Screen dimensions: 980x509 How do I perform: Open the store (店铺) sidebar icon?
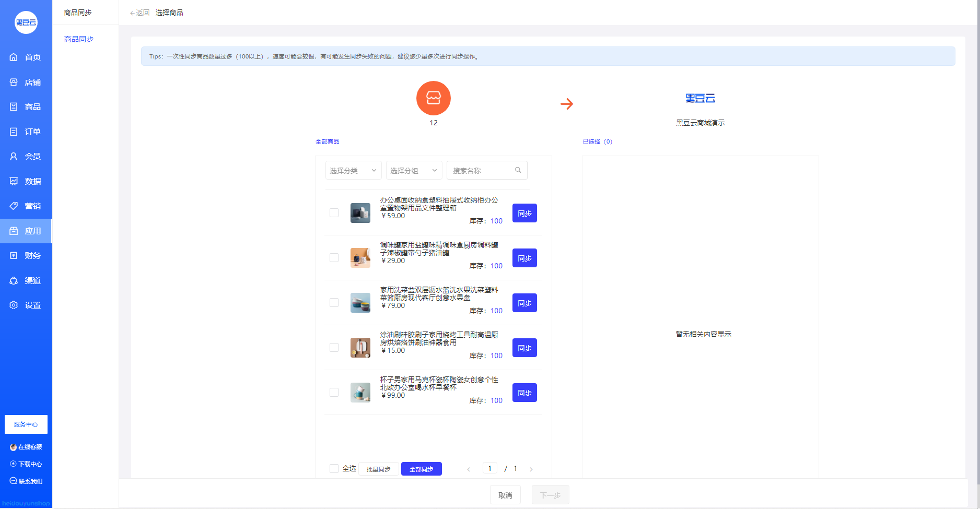(14, 82)
